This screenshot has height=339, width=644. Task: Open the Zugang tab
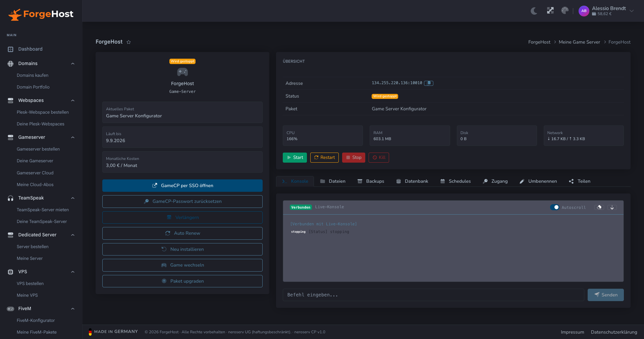pos(495,181)
